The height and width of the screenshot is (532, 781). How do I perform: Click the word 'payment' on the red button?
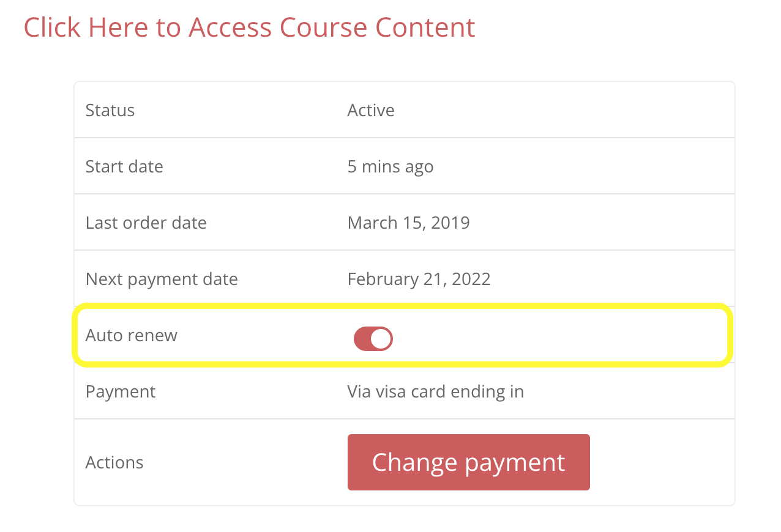pos(515,462)
